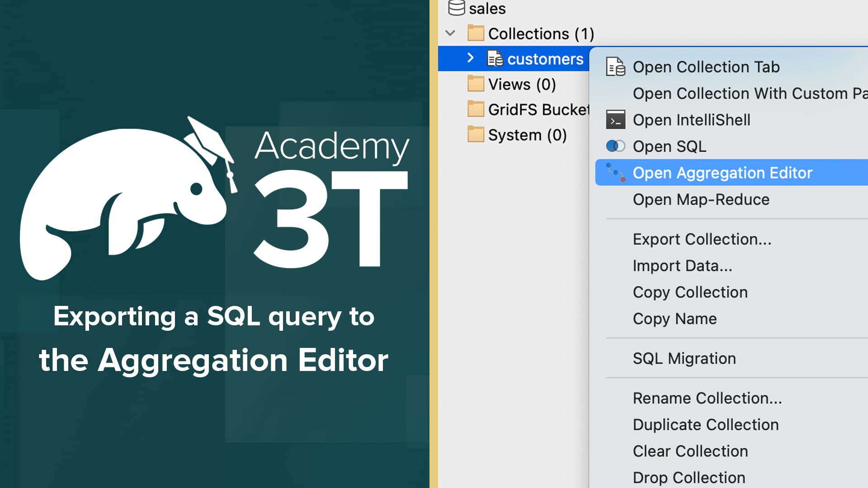Collapse the Collections (1) folder
The image size is (868, 488).
450,33
